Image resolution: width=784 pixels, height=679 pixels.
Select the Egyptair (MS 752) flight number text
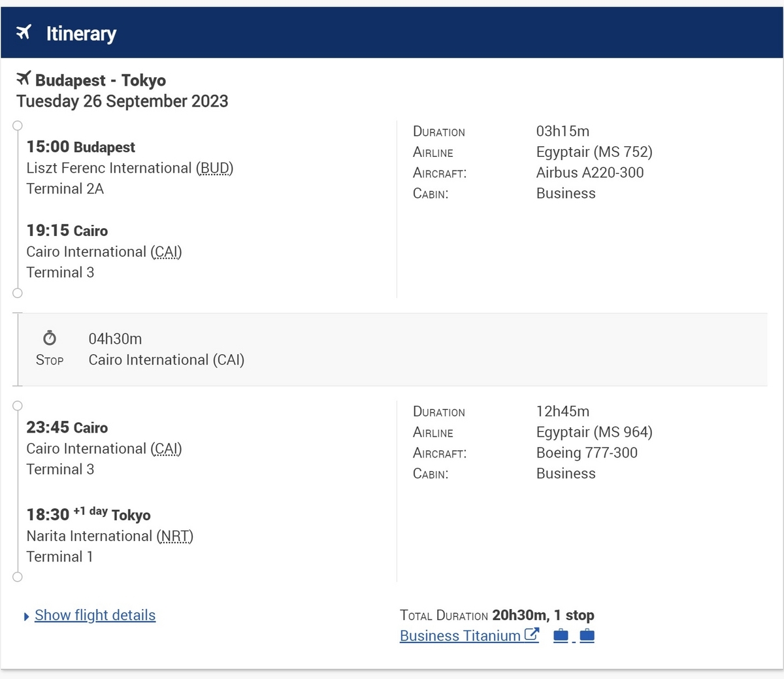click(594, 152)
